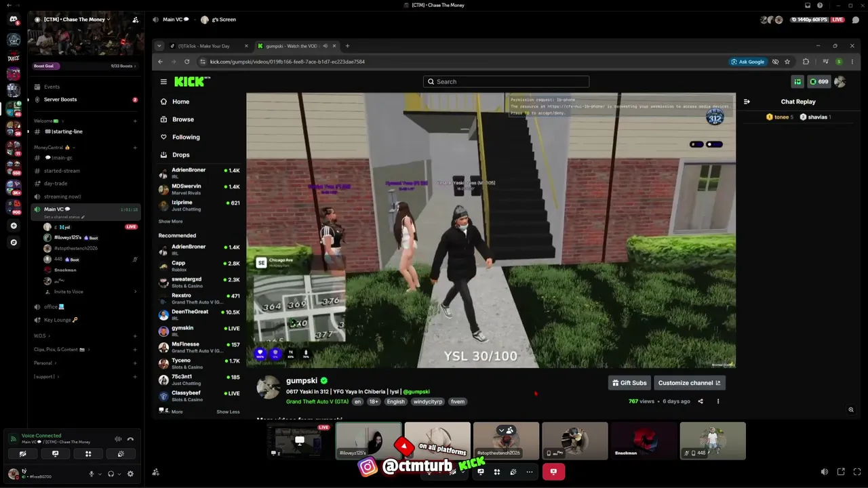This screenshot has height=488, width=868.
Task: Expand Show More in Kick sidebar
Action: pyautogui.click(x=170, y=222)
